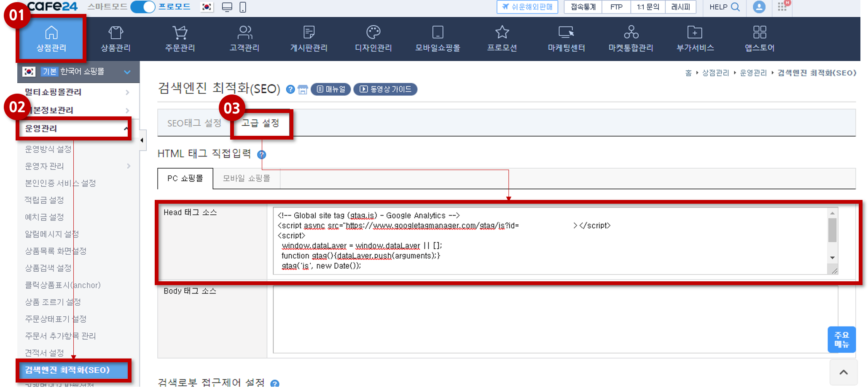This screenshot has width=868, height=388.
Task: Open 견적서 설정 menu item
Action: coord(44,353)
